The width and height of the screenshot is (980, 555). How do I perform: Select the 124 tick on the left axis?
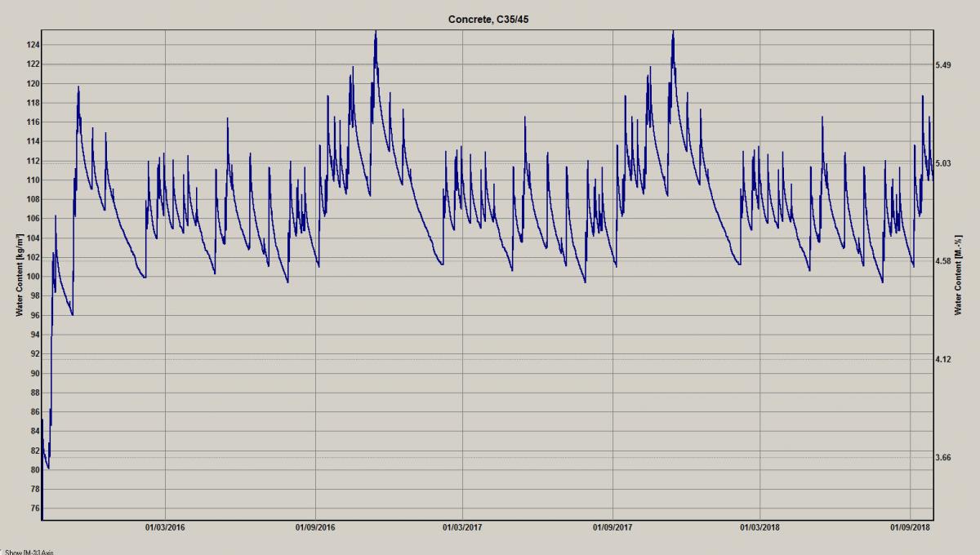tap(32, 45)
